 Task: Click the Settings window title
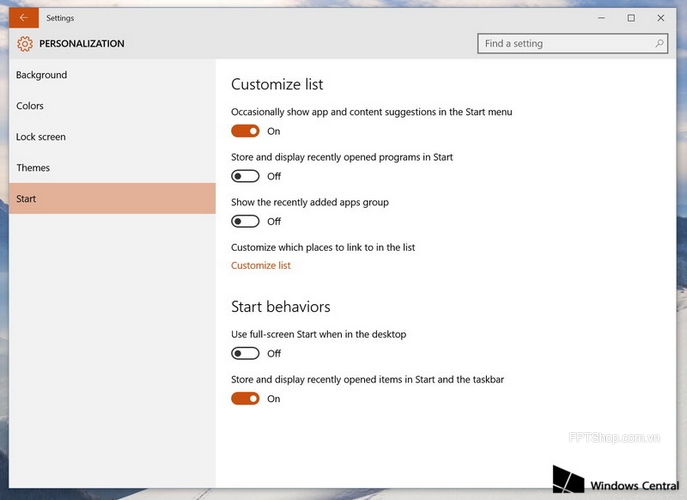60,18
